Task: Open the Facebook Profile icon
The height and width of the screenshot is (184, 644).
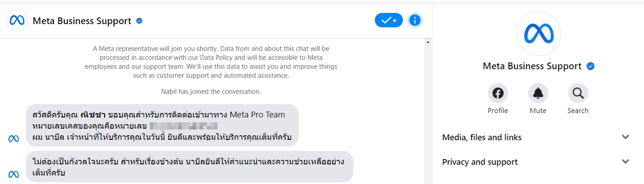Action: click(498, 93)
